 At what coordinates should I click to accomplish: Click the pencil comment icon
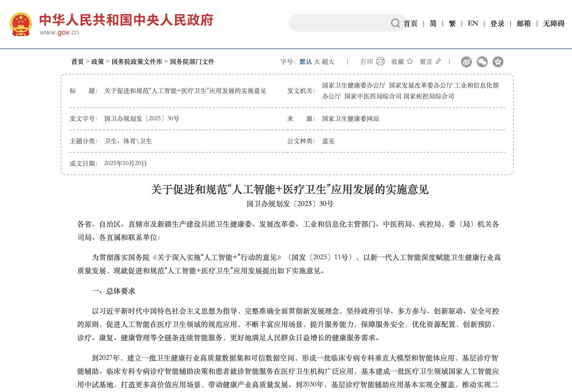click(438, 61)
